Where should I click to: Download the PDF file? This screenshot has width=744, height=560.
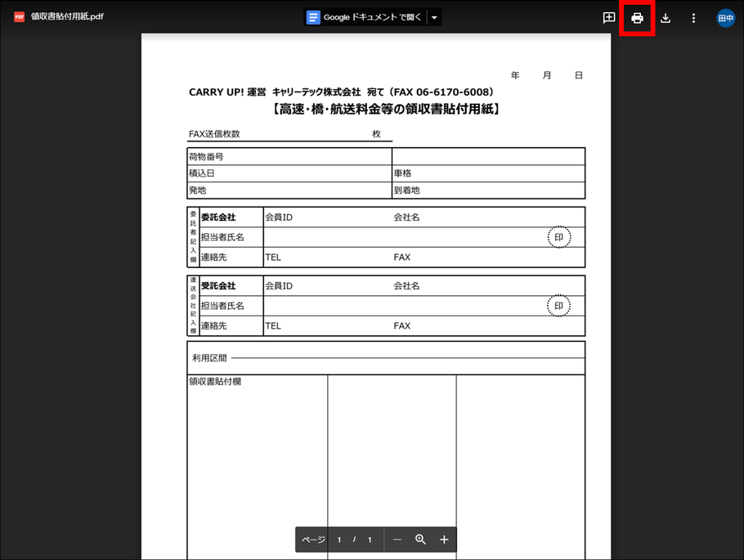click(x=666, y=18)
